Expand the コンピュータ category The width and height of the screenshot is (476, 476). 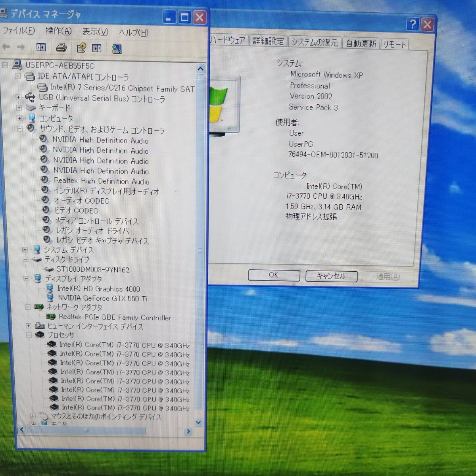coord(19,118)
